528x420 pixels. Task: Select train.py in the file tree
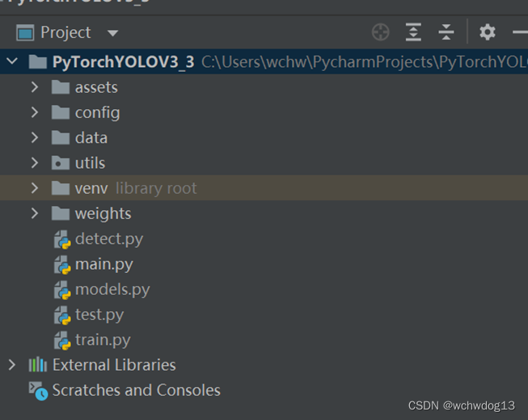click(x=102, y=340)
